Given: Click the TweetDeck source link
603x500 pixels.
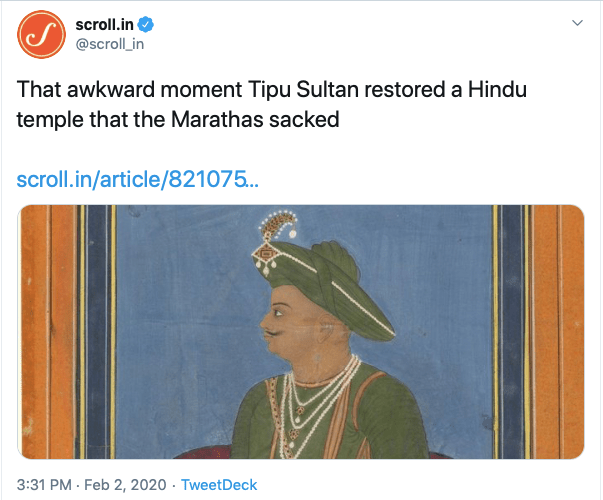Looking at the screenshot, I should tap(219, 485).
